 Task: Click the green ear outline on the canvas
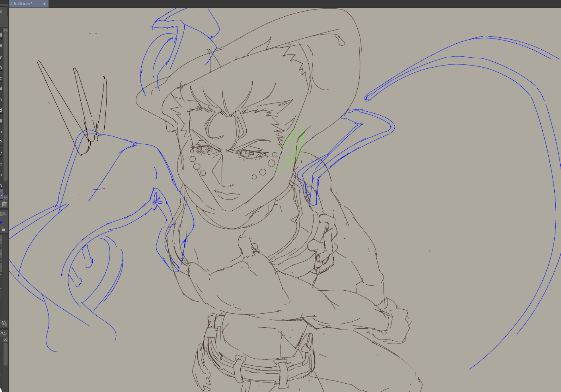(x=293, y=148)
